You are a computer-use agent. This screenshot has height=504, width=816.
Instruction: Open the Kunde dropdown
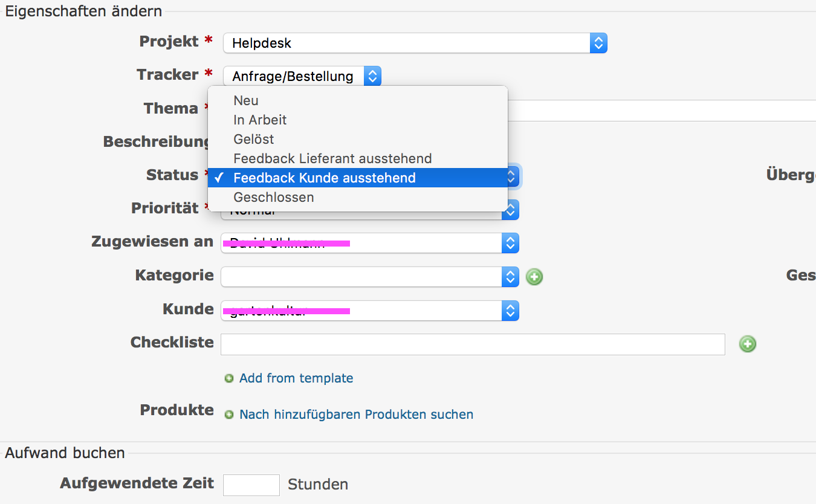pos(370,311)
